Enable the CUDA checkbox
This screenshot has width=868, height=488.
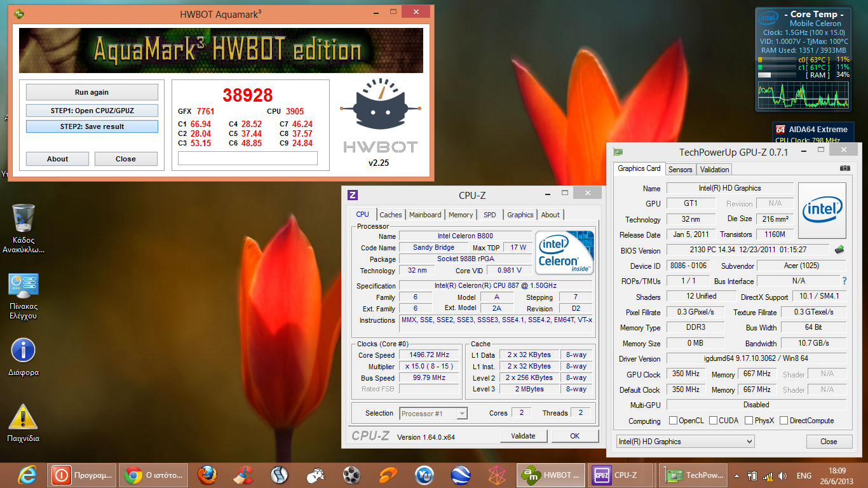pyautogui.click(x=713, y=421)
